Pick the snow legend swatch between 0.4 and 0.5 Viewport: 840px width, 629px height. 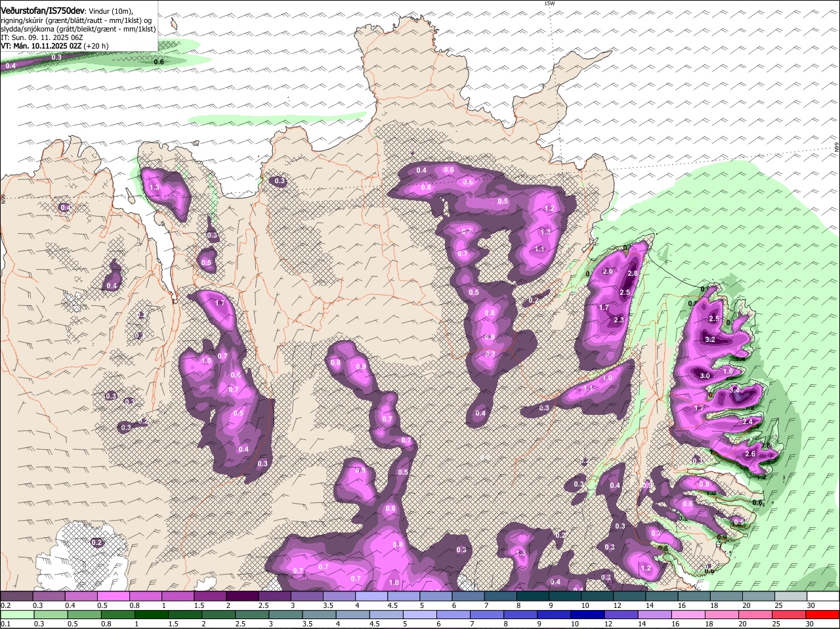[x=81, y=596]
